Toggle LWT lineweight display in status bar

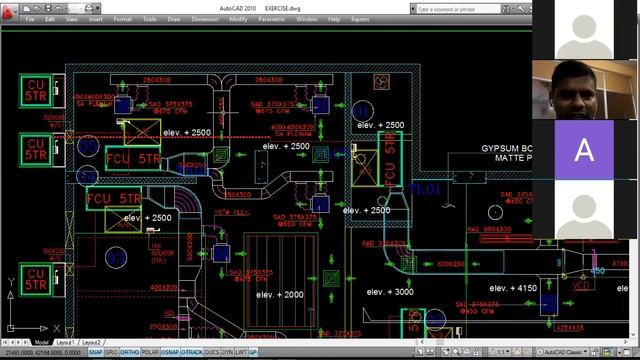[241, 352]
